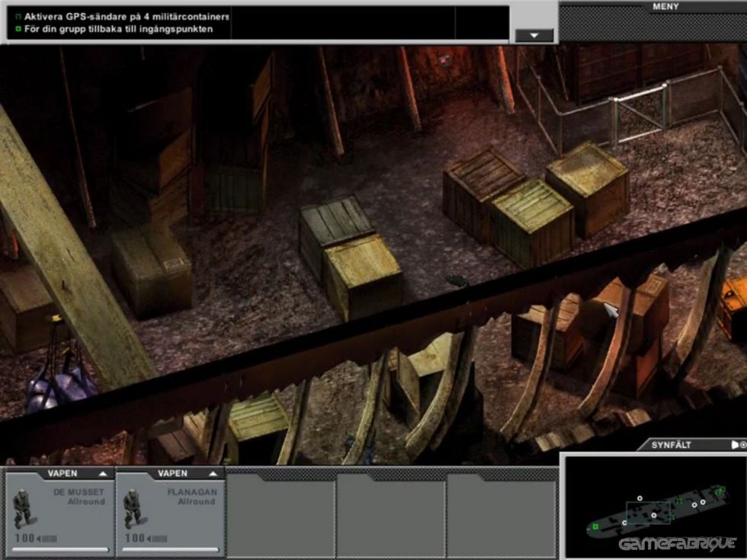This screenshot has width=747, height=560.
Task: Expand De Musset's VAPEN weapon panel arrow
Action: [103, 474]
